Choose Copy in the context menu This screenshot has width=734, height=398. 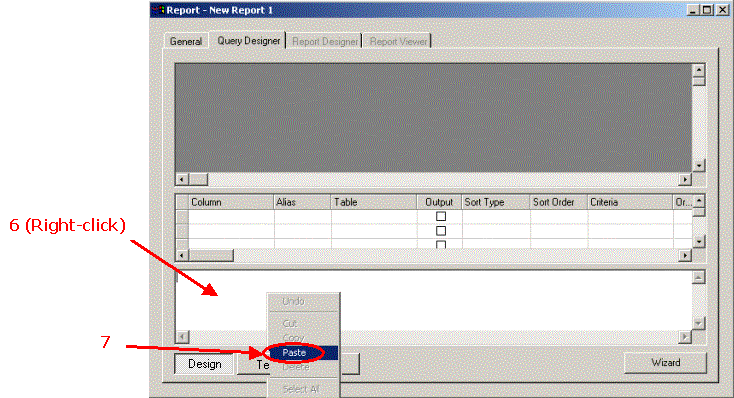pos(303,338)
